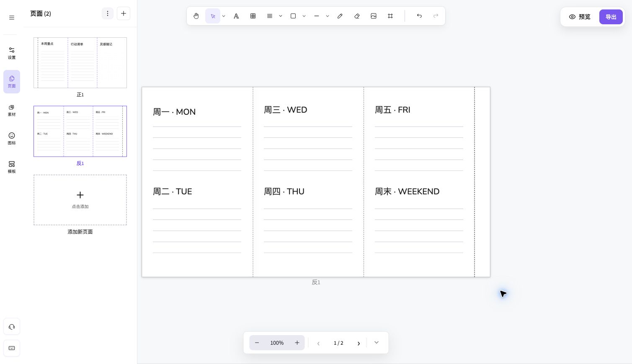Choose the text tool in toolbar

[x=236, y=16]
